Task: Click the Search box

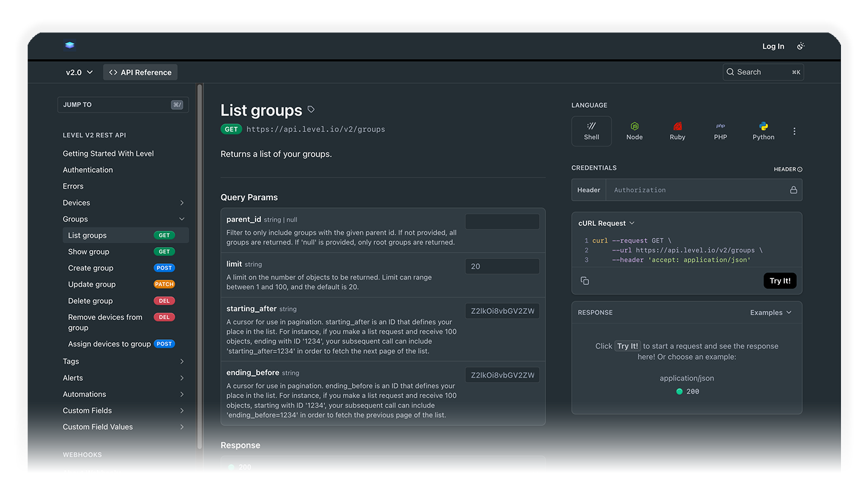Action: (763, 72)
